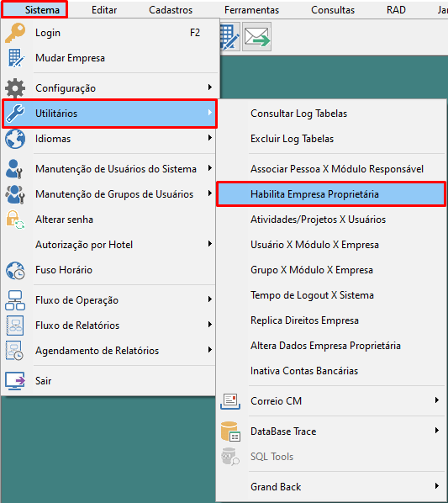Open the Editar menu
The image size is (448, 503).
click(104, 10)
